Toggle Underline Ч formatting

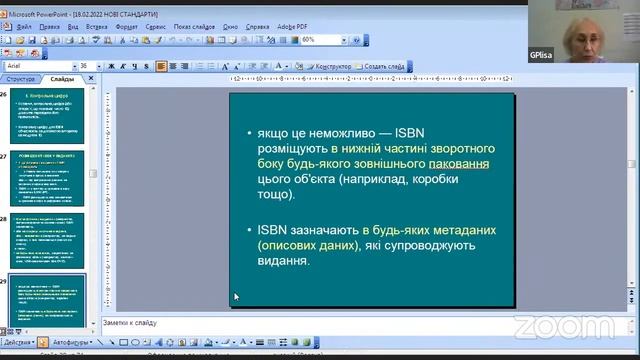(x=134, y=66)
